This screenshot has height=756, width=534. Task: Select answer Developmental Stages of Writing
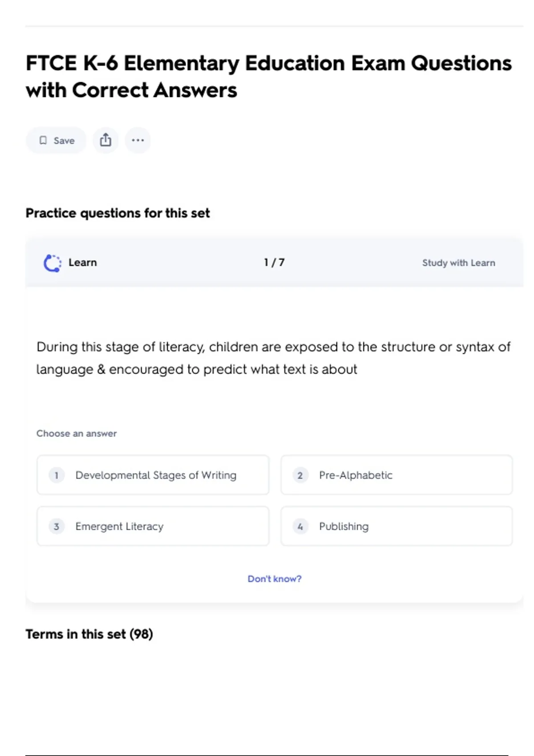pos(156,475)
